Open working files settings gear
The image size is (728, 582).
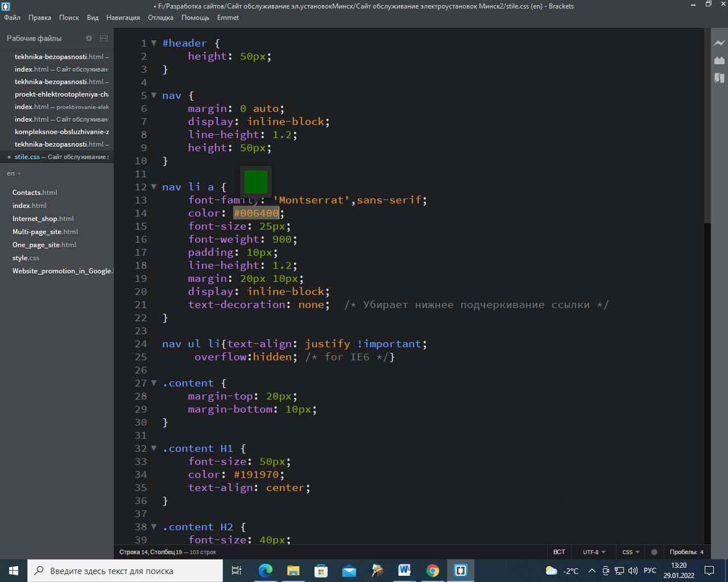(89, 38)
